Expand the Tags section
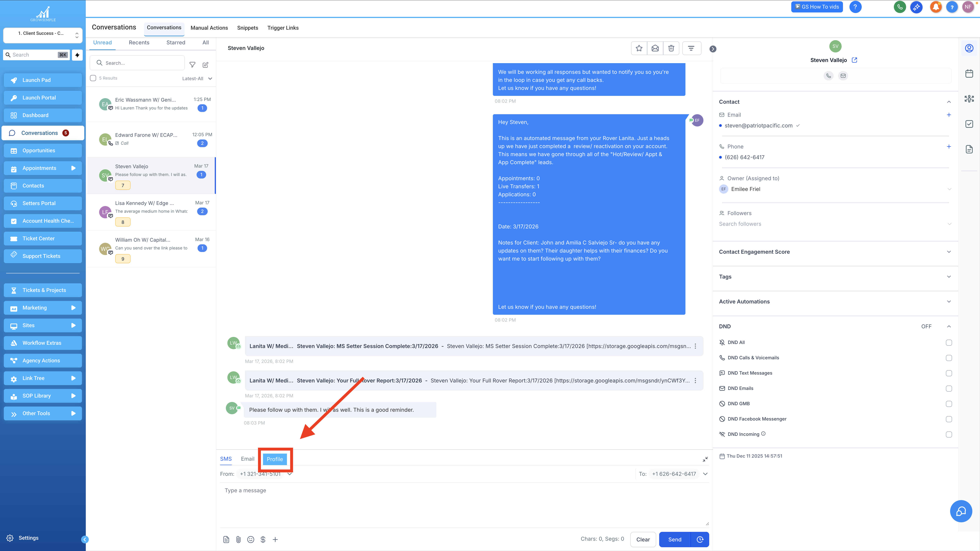Image resolution: width=980 pixels, height=551 pixels. 949,276
